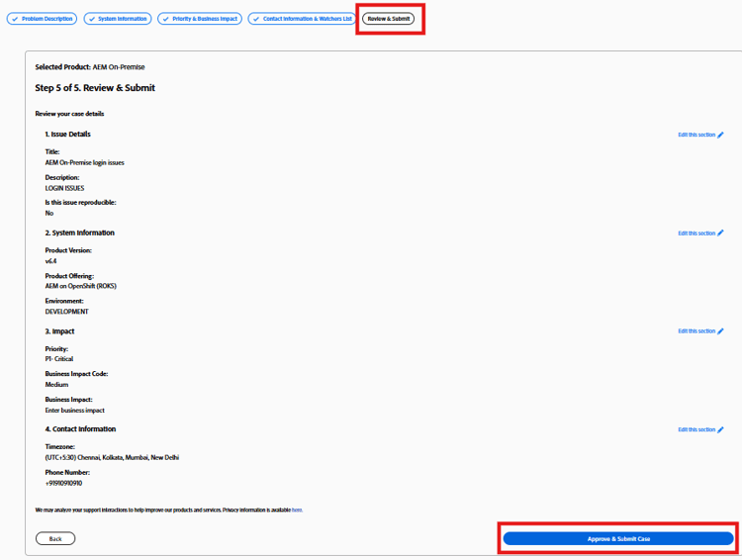Click Approve & Submit Case button
The width and height of the screenshot is (742, 560).
pos(618,538)
